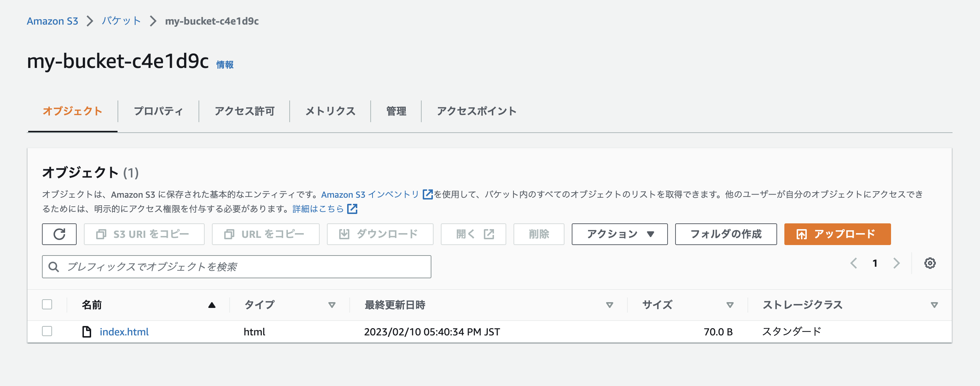Click the 開く button

pyautogui.click(x=473, y=234)
